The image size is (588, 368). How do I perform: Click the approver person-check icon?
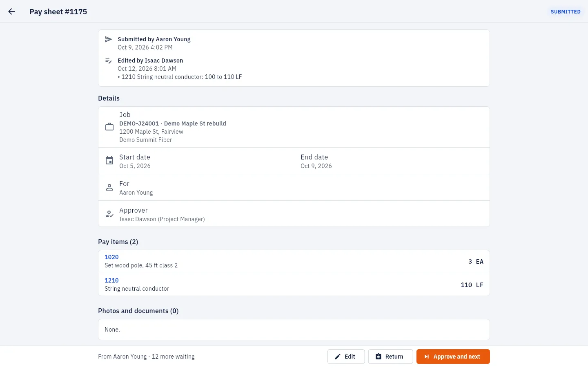click(x=109, y=214)
